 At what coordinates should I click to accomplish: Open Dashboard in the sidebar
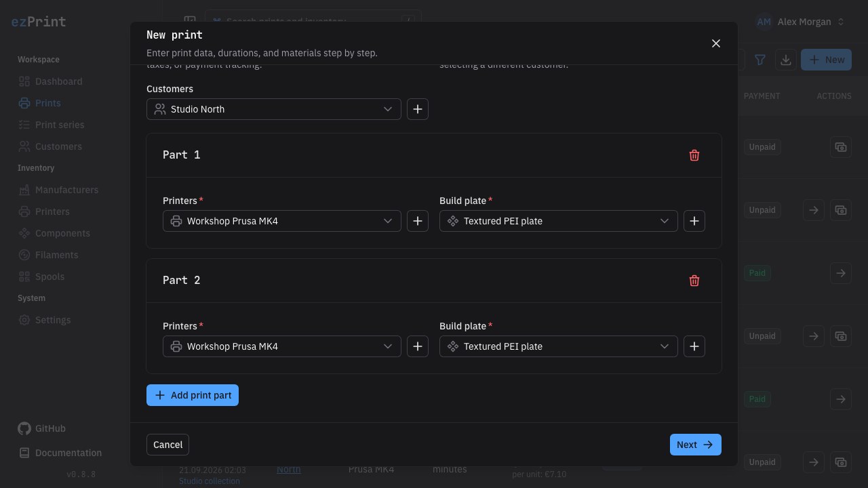50,81
